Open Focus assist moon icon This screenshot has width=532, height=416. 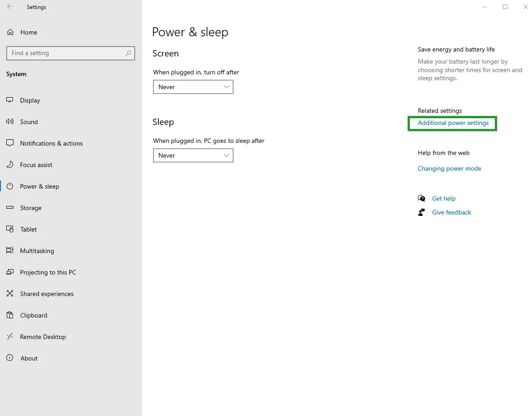coord(10,165)
